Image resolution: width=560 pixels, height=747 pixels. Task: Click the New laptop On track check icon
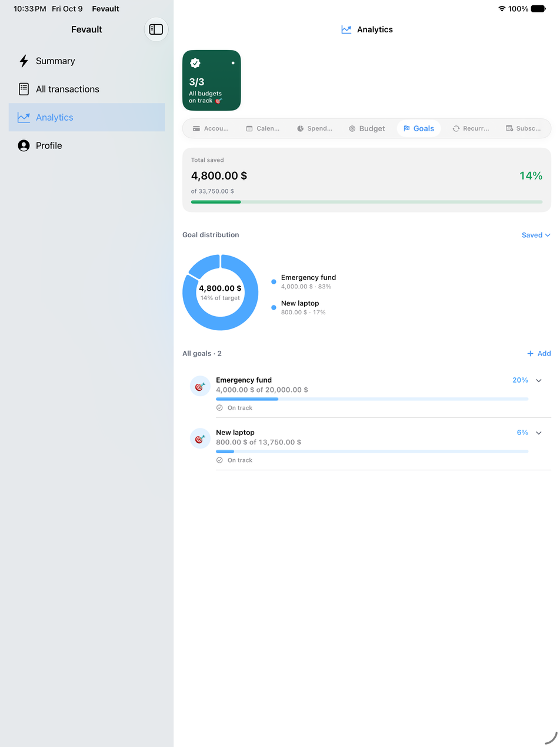[x=219, y=460]
